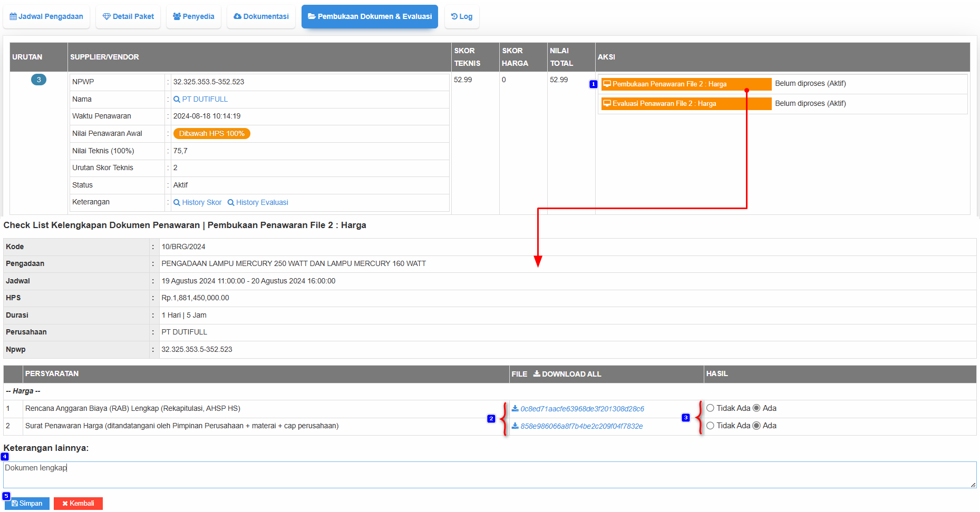Viewport: 980px width, 512px height.
Task: Download file 858e986066a8f7b4be2c209f04f7832e
Action: (581, 426)
